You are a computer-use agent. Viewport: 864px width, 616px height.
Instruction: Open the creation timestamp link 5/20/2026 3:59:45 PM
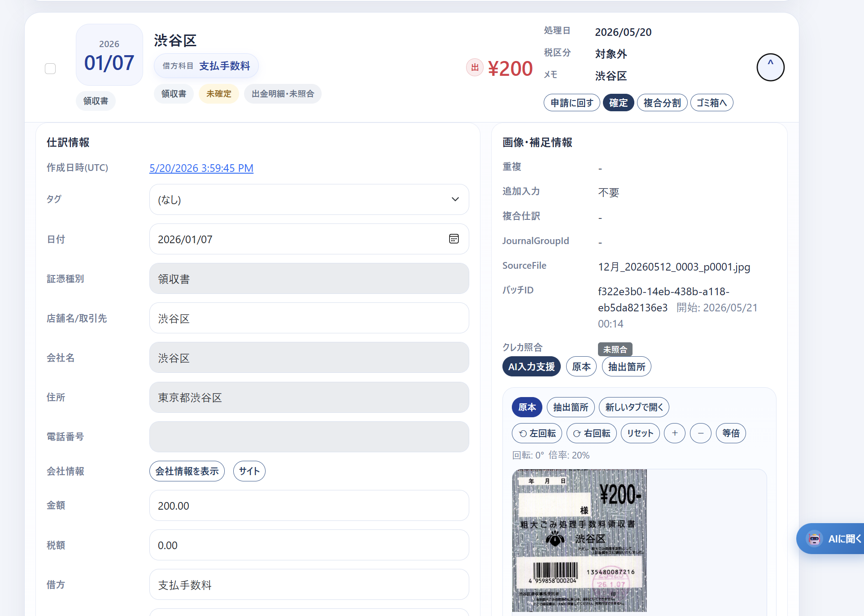pyautogui.click(x=201, y=168)
